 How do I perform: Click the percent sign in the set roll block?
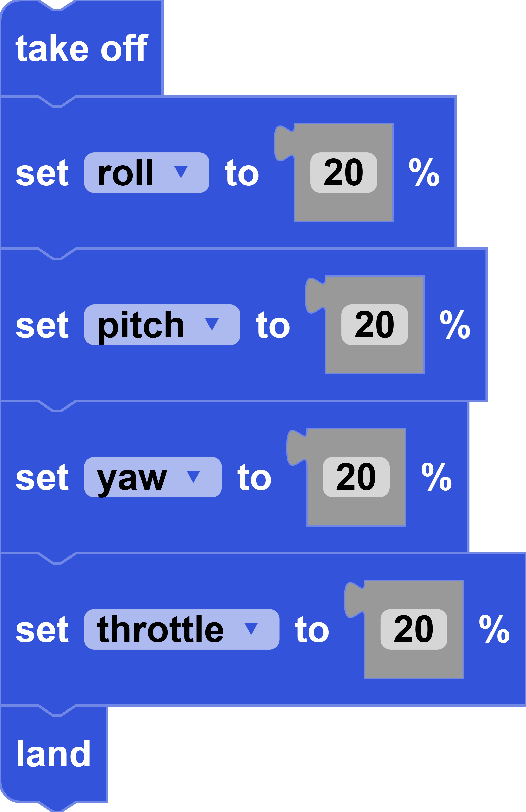(424, 173)
